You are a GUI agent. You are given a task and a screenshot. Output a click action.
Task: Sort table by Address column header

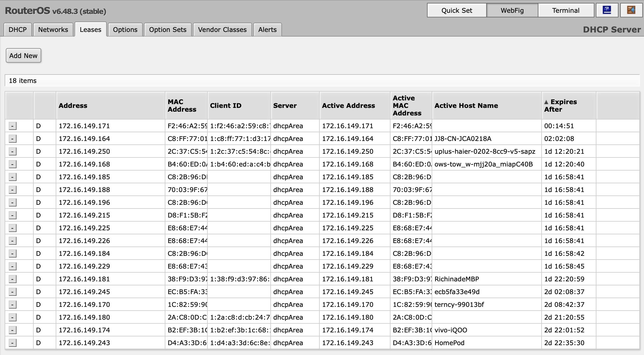tap(73, 106)
